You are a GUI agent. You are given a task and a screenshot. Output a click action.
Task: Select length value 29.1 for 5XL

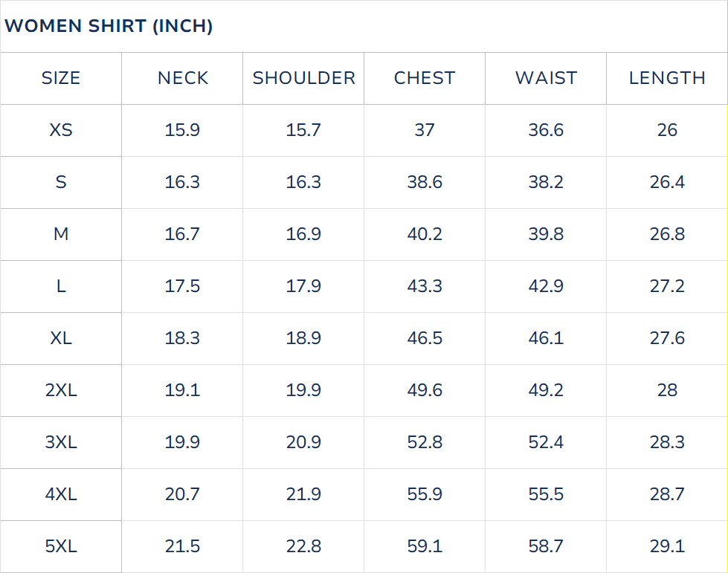(x=667, y=546)
